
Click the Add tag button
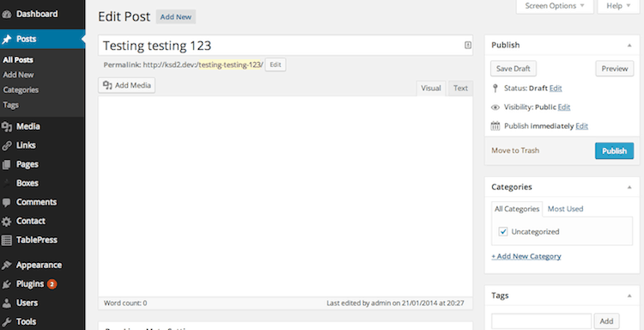click(x=606, y=321)
